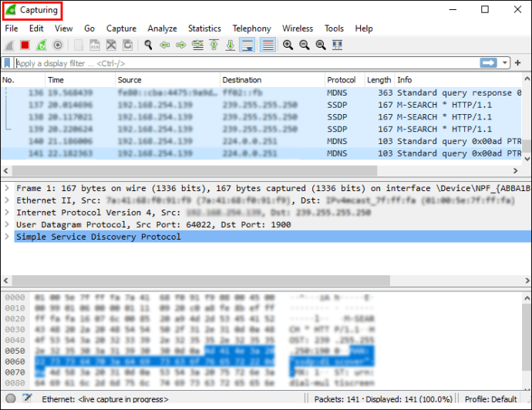Open the Telephony menu

point(252,29)
